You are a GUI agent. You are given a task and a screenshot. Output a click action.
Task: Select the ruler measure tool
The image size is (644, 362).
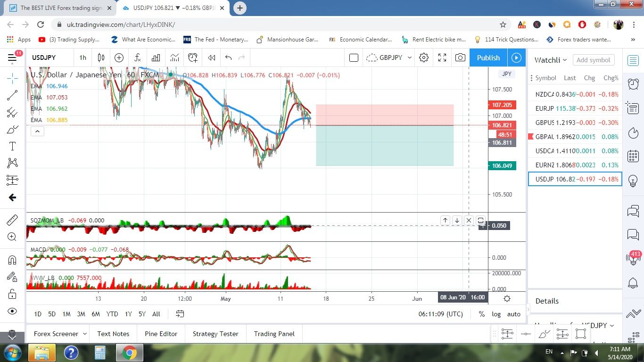[12, 220]
